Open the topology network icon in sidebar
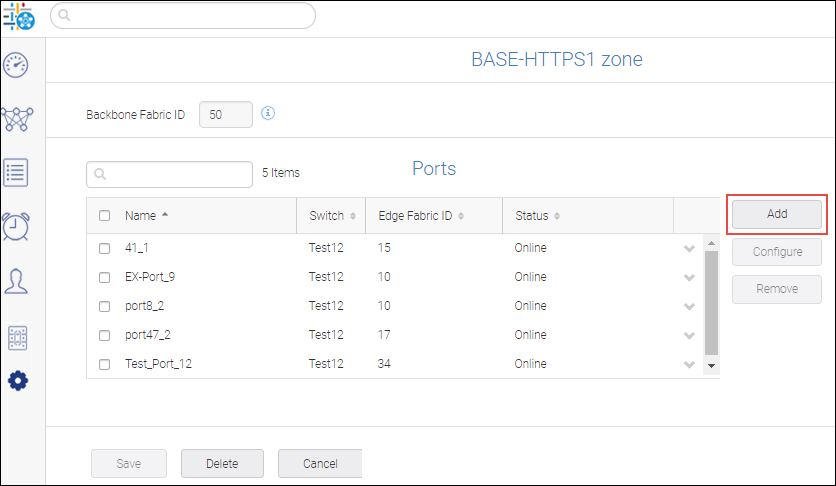This screenshot has height=486, width=836. coord(16,119)
